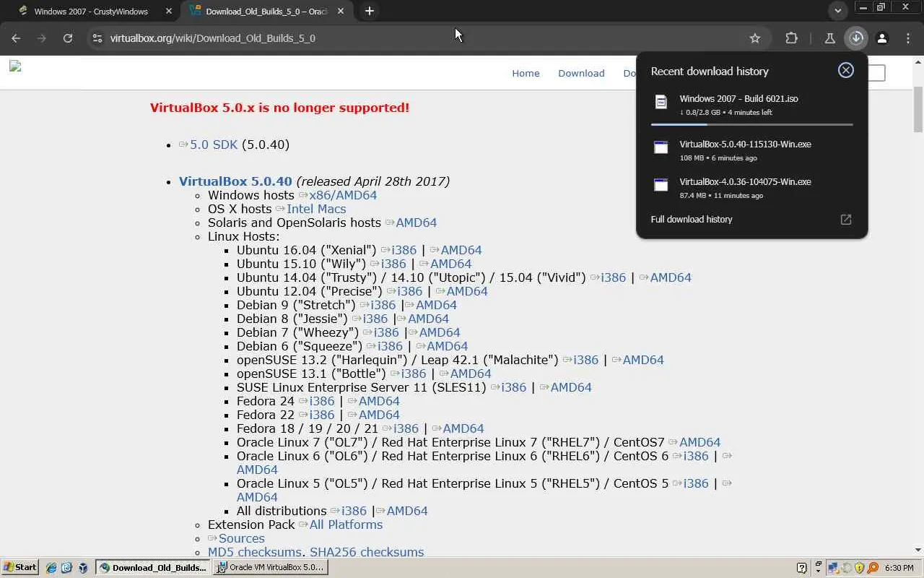Image resolution: width=924 pixels, height=578 pixels.
Task: Download All distributions AMD64 installer
Action: [407, 511]
